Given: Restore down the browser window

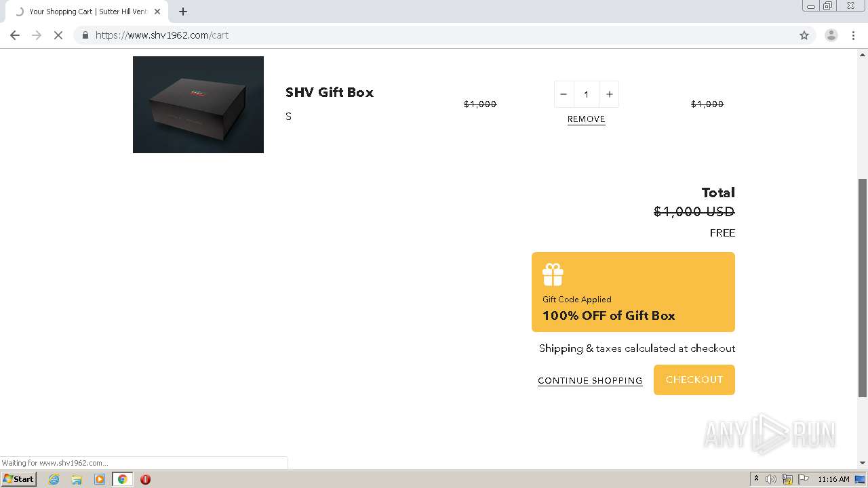Looking at the screenshot, I should click(828, 5).
